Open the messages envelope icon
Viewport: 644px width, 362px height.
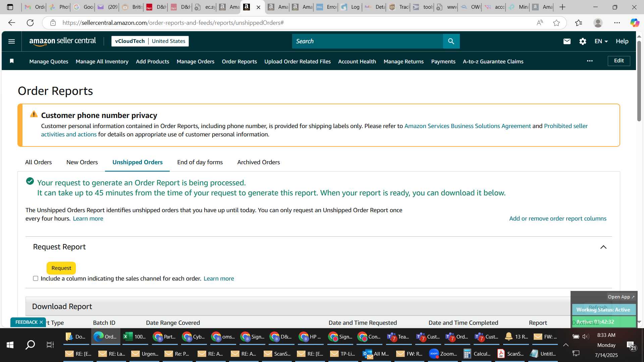[x=567, y=41]
